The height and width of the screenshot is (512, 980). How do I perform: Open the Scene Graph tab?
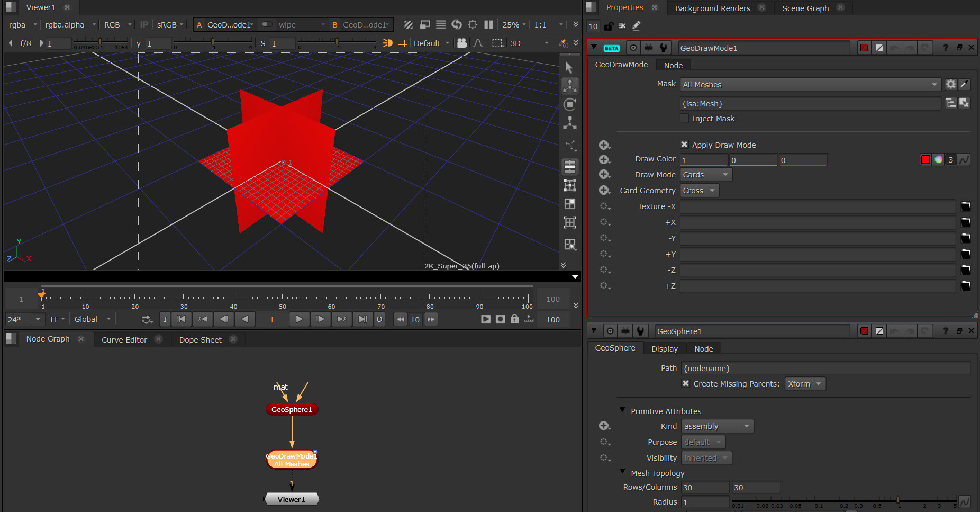pos(805,8)
